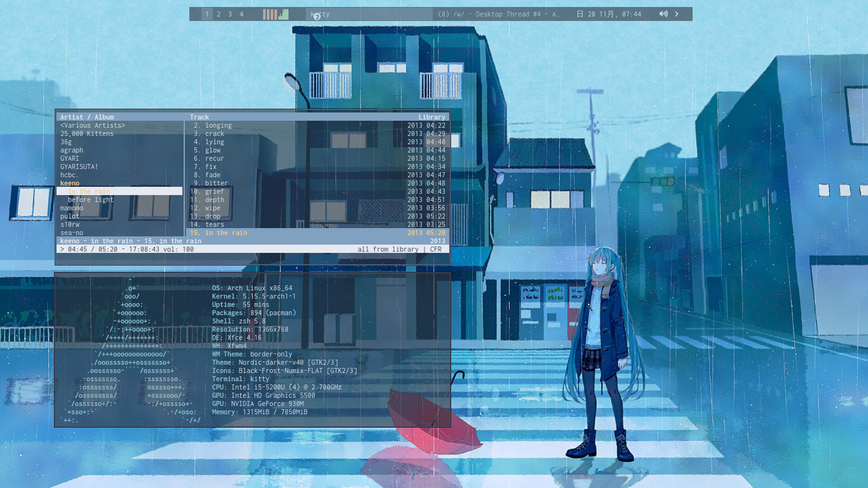Viewport: 868px width, 488px height.
Task: Select track 6. recur
Action: pos(318,158)
